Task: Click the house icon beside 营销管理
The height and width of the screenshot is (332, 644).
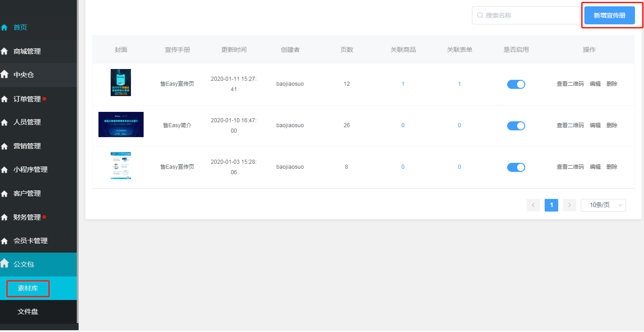Action: pyautogui.click(x=5, y=146)
